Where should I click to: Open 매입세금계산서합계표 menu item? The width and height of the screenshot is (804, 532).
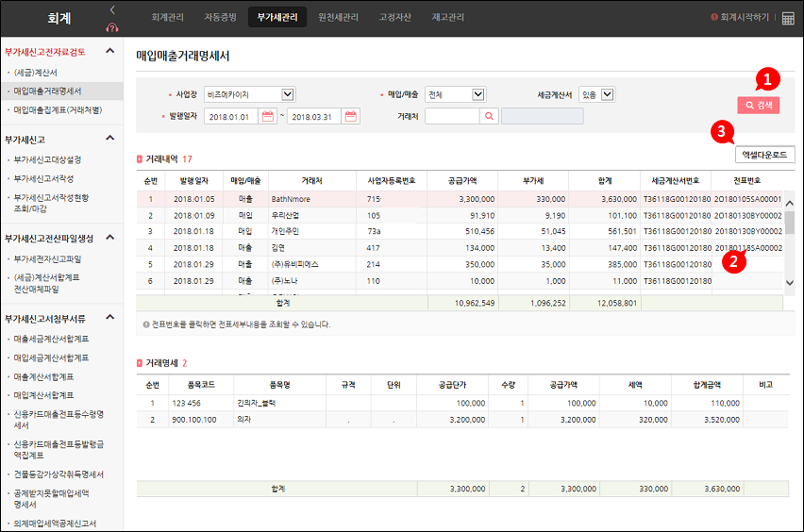[x=51, y=357]
